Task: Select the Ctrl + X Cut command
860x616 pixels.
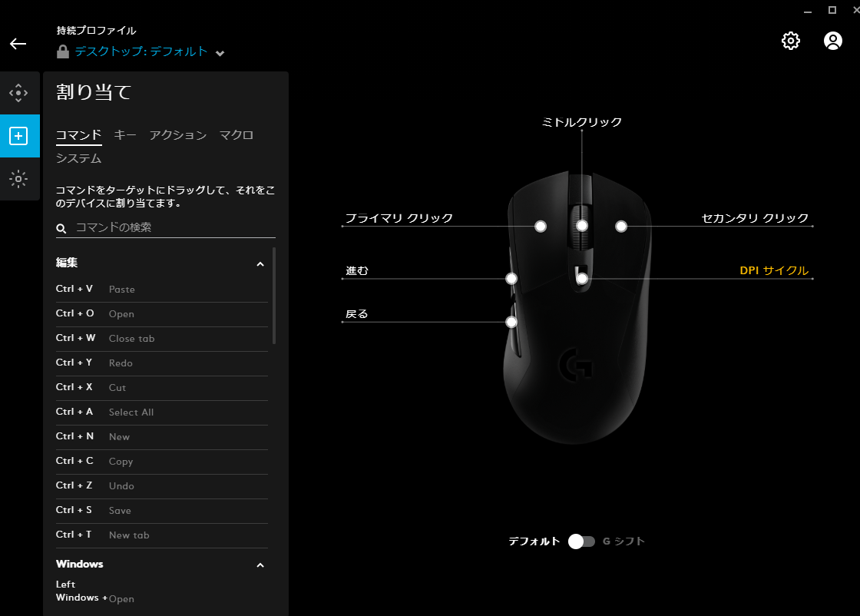Action: (x=162, y=388)
